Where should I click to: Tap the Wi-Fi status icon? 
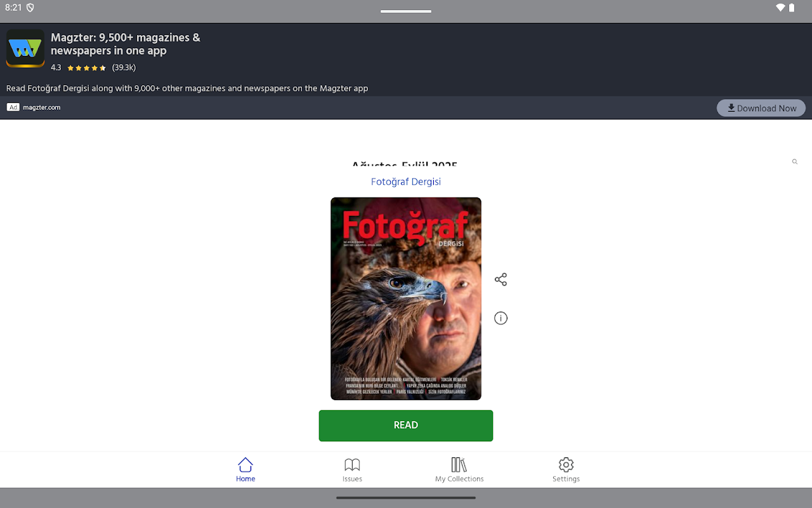pos(780,8)
